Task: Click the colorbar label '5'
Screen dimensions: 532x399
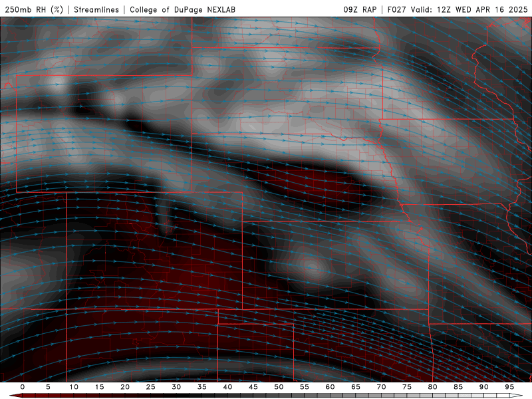Action: [48, 387]
